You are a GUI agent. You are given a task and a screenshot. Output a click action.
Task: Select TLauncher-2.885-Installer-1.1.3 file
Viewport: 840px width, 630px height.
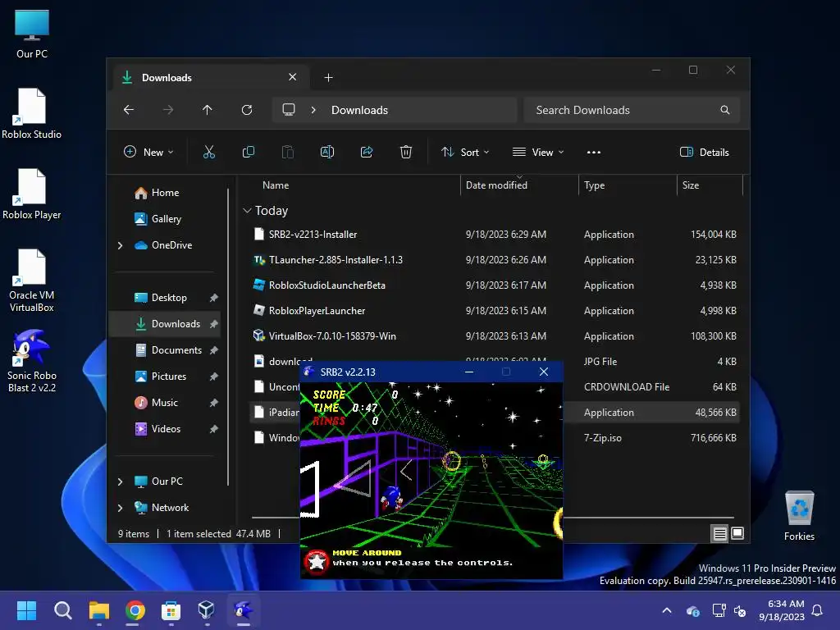coord(494,260)
